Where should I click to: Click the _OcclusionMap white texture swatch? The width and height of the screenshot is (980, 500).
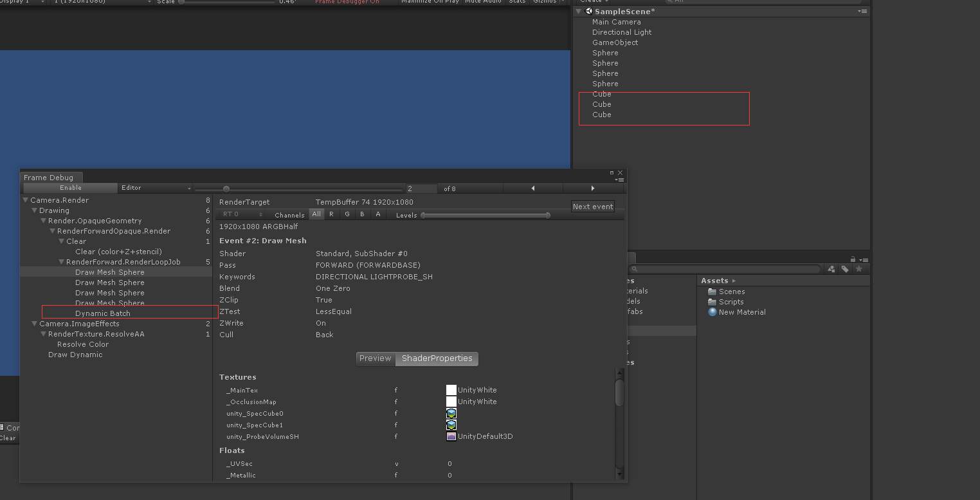451,402
